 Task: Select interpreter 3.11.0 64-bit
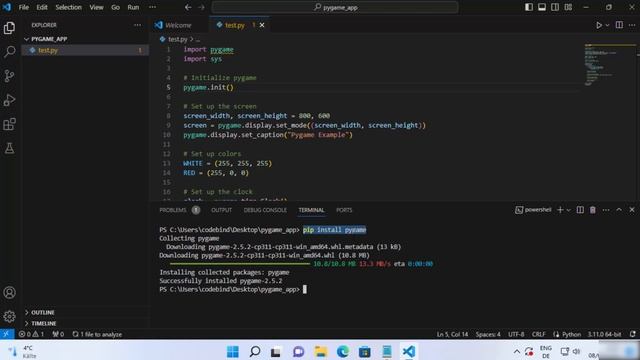point(604,334)
